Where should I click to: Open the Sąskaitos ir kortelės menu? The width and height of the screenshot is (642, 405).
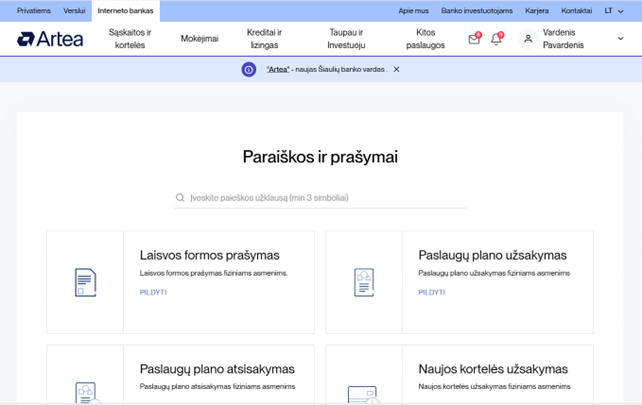click(x=130, y=38)
